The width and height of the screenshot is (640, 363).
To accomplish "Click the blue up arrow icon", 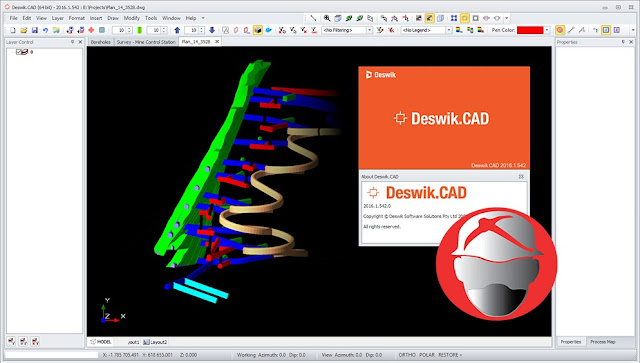I will (177, 30).
